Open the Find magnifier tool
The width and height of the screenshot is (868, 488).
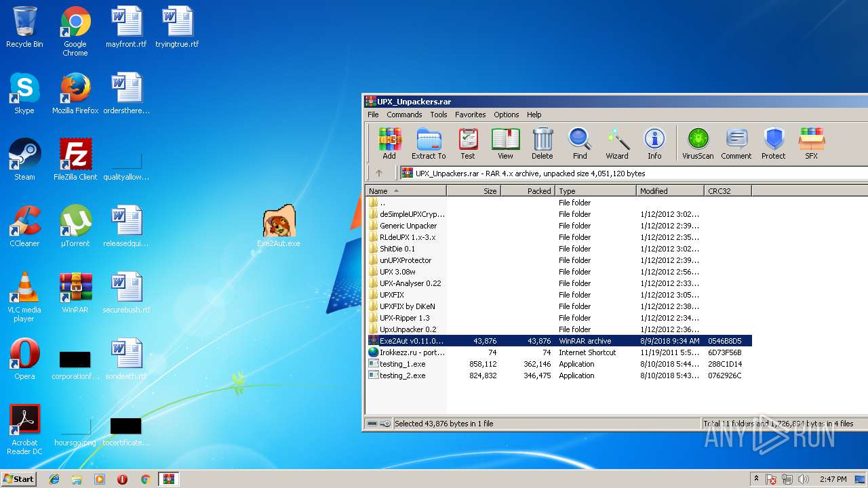580,144
